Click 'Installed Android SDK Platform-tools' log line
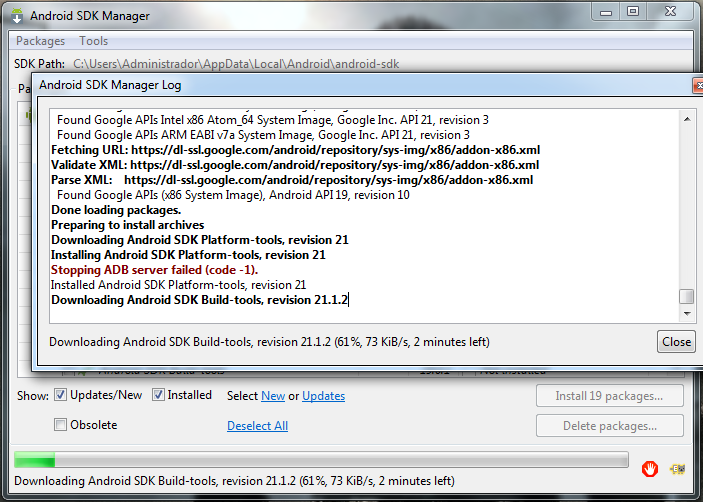The width and height of the screenshot is (703, 502). (x=178, y=285)
